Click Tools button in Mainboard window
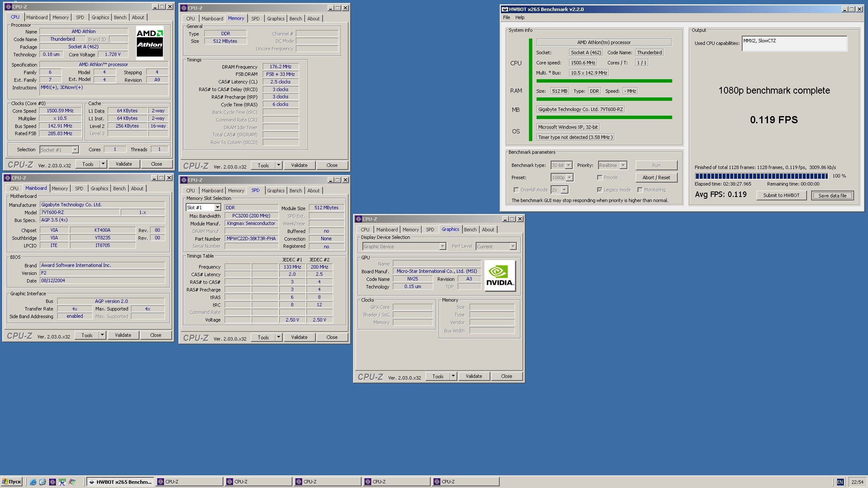The height and width of the screenshot is (488, 868). coord(87,335)
